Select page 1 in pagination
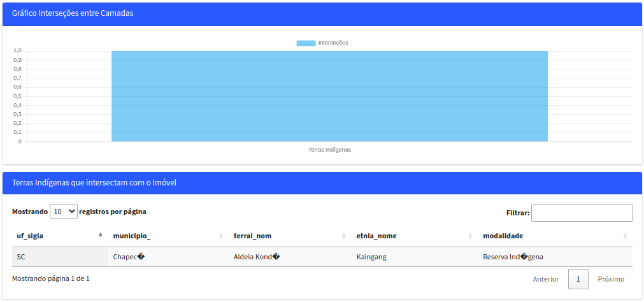This screenshot has height=302, width=644. point(578,279)
